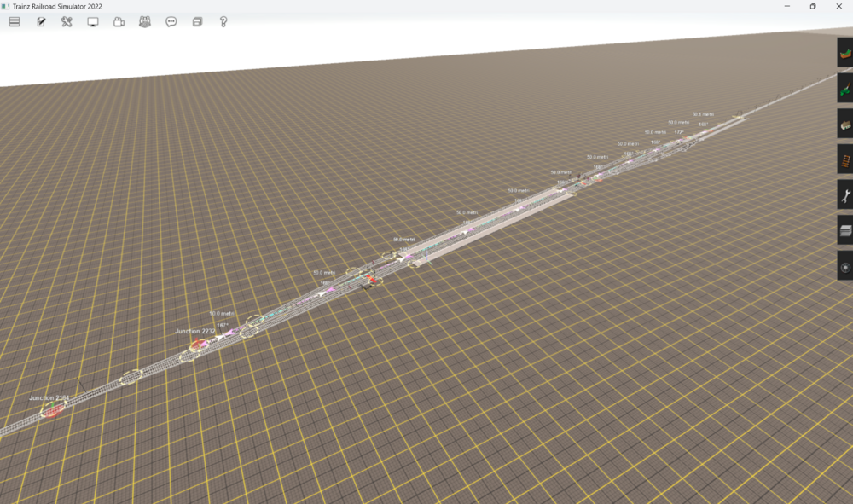Click the 172° angle label
This screenshot has width=853, height=504.
tap(679, 132)
